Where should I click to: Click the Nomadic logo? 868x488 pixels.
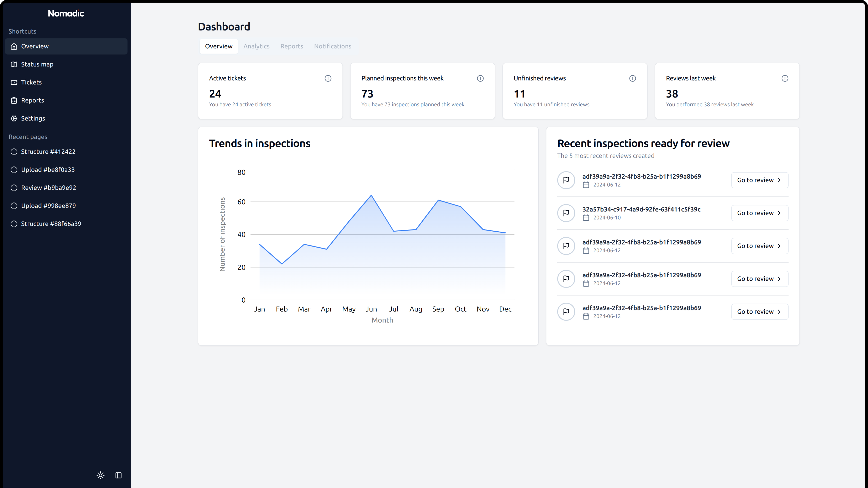66,13
